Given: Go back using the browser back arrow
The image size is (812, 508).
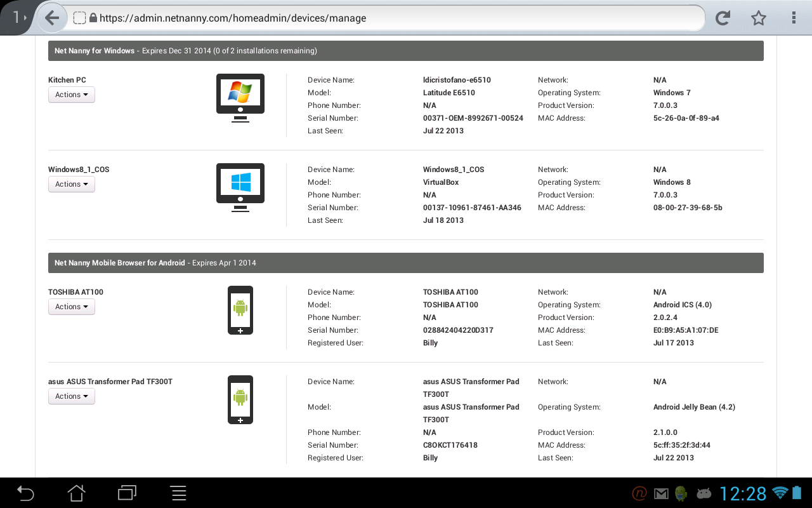Looking at the screenshot, I should (52, 18).
